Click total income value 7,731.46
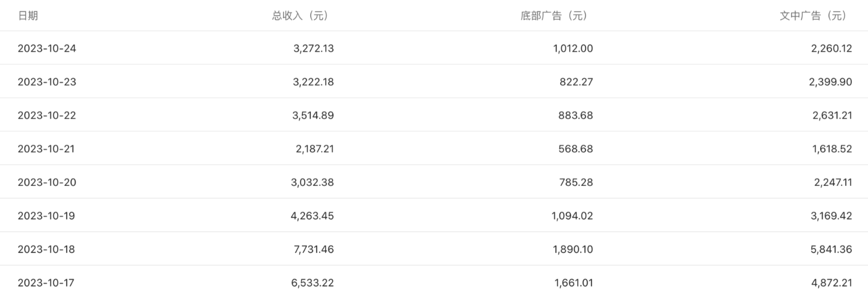The width and height of the screenshot is (868, 293). point(314,250)
